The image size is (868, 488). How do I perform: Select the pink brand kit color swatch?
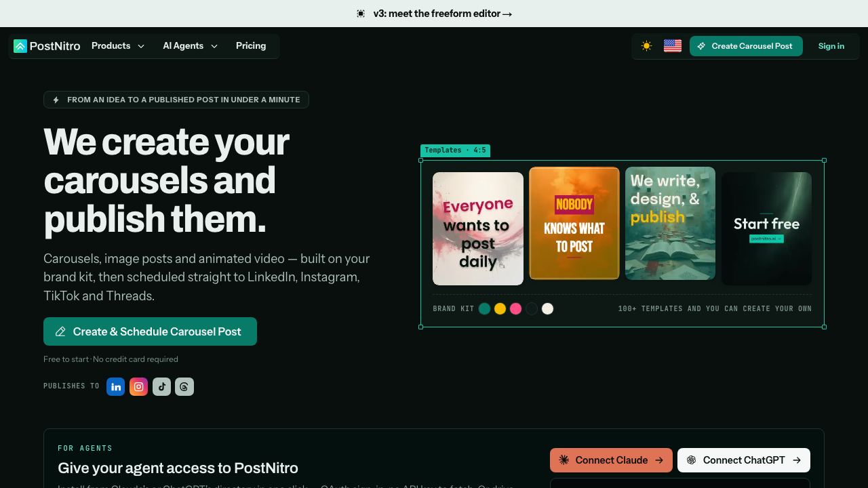pos(516,309)
